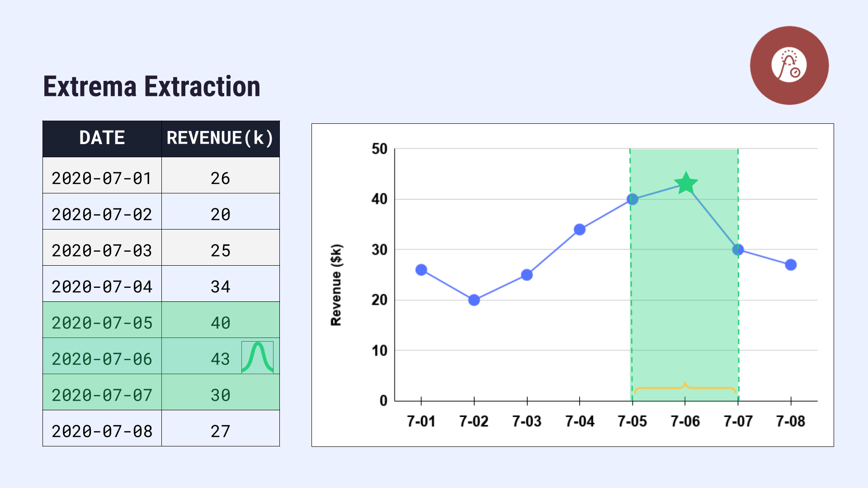Click the red extrema logo icon
868x488 pixels.
pos(789,66)
